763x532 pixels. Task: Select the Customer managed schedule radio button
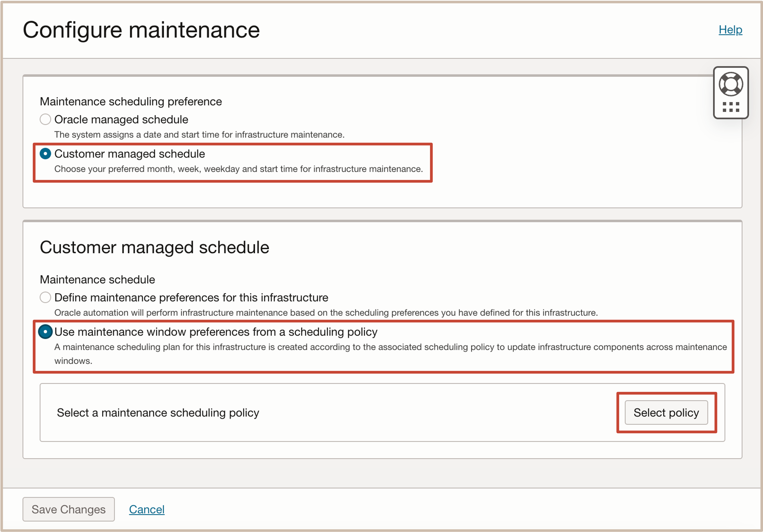[x=45, y=154]
